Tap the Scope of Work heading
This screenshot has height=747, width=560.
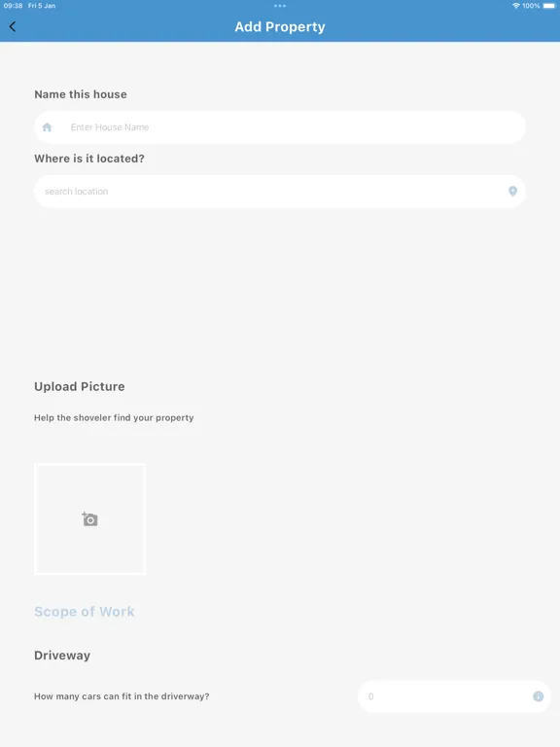85,611
